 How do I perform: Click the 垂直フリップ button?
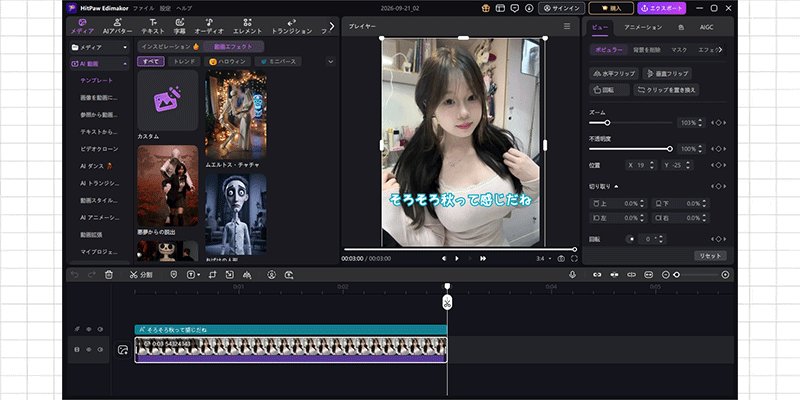point(667,73)
